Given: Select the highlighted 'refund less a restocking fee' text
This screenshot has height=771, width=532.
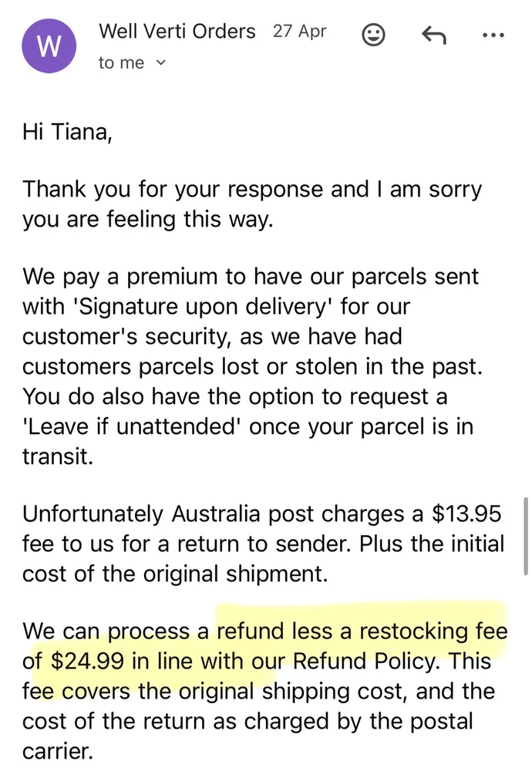Looking at the screenshot, I should click(x=362, y=631).
